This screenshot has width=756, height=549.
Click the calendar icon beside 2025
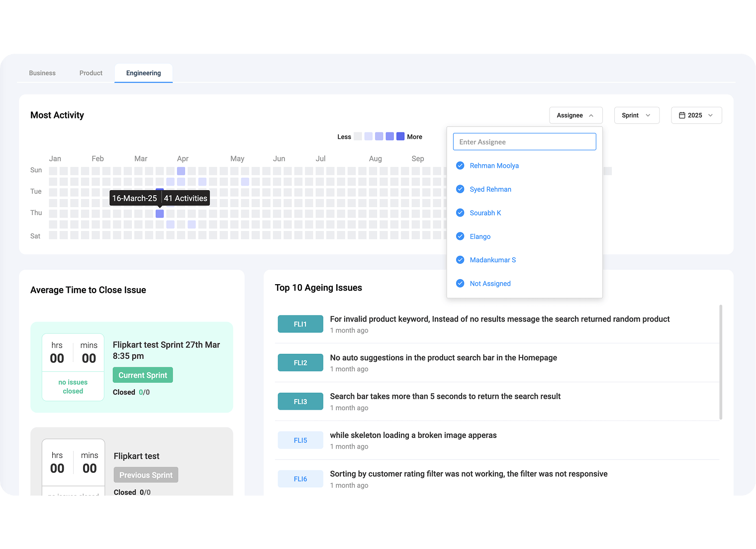(x=682, y=115)
